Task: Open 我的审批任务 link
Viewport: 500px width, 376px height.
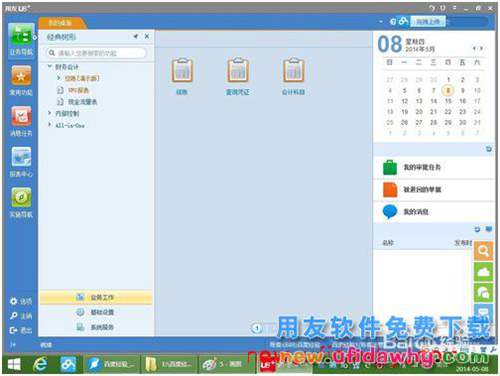Action: point(422,167)
